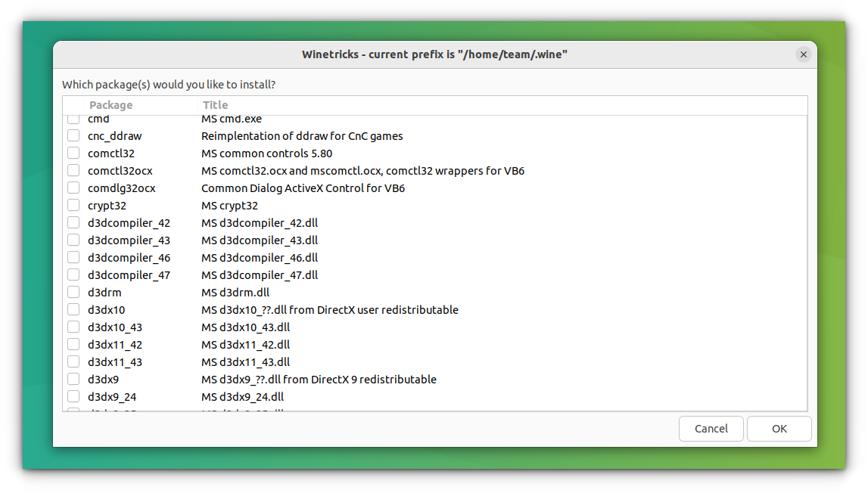The height and width of the screenshot is (493, 868).
Task: Close the Winetricks window
Action: click(x=803, y=54)
